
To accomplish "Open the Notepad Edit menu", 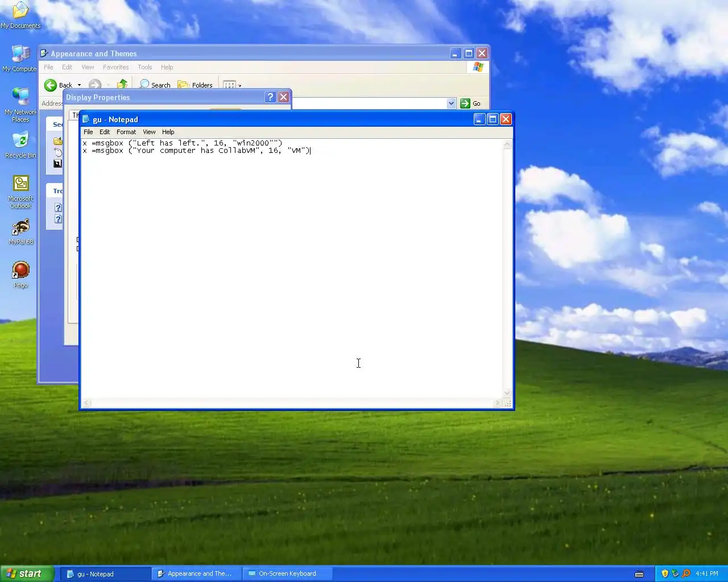I will click(x=105, y=132).
